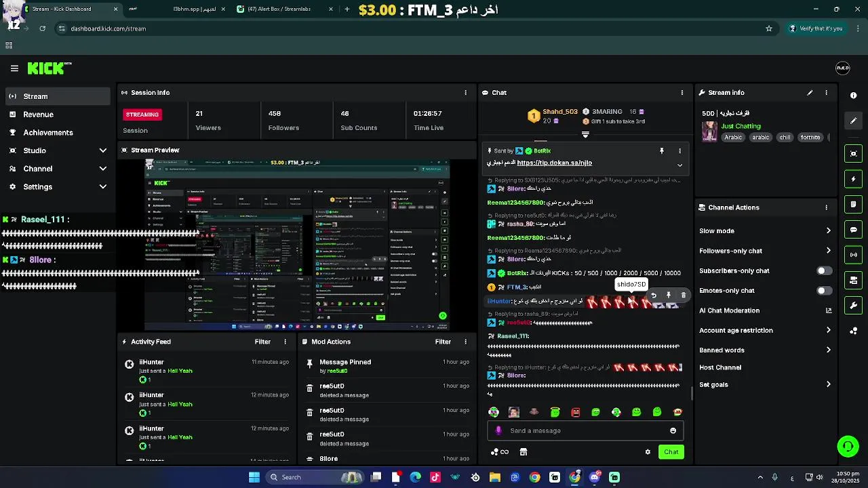Open Stream info panel three-dot menu
Viewport: 868px width, 488px height.
[826, 93]
